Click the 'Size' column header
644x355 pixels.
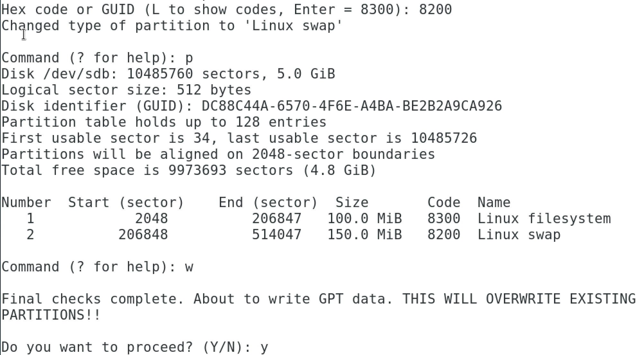coord(352,203)
